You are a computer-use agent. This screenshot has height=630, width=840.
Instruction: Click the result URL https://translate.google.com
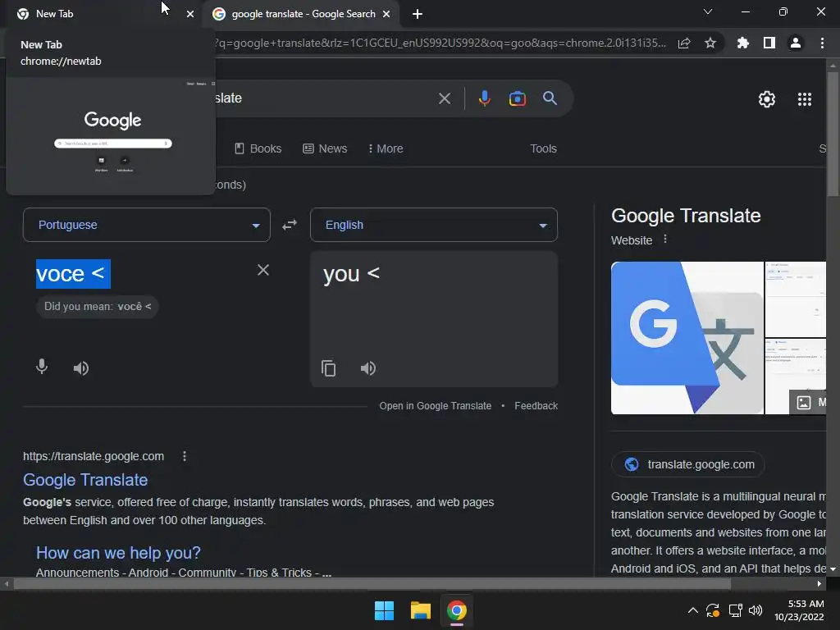click(94, 456)
